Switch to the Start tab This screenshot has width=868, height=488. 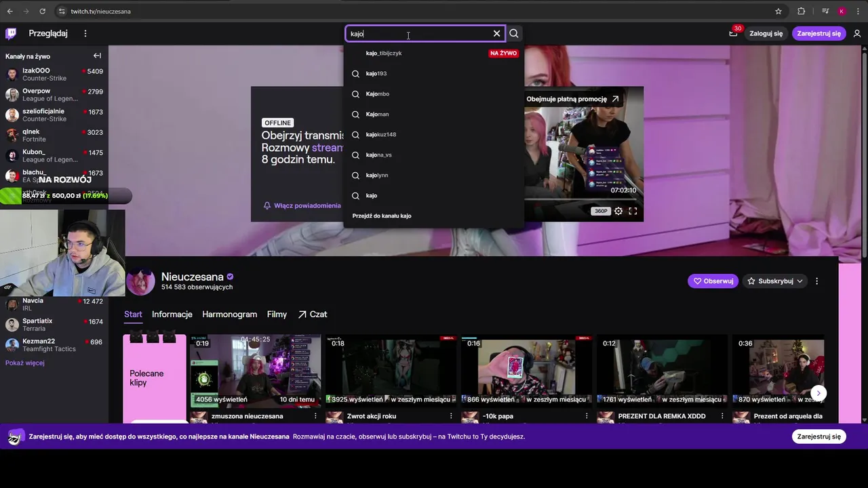pyautogui.click(x=133, y=314)
